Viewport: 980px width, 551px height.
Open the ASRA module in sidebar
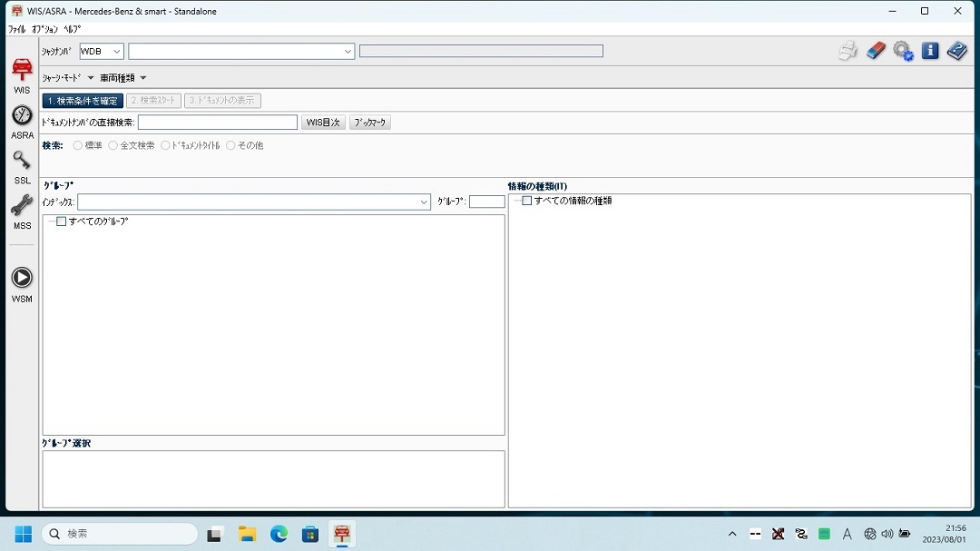[22, 117]
